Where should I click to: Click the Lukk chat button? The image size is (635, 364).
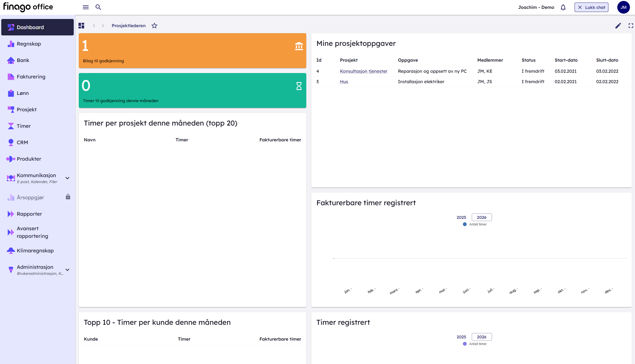pyautogui.click(x=591, y=7)
